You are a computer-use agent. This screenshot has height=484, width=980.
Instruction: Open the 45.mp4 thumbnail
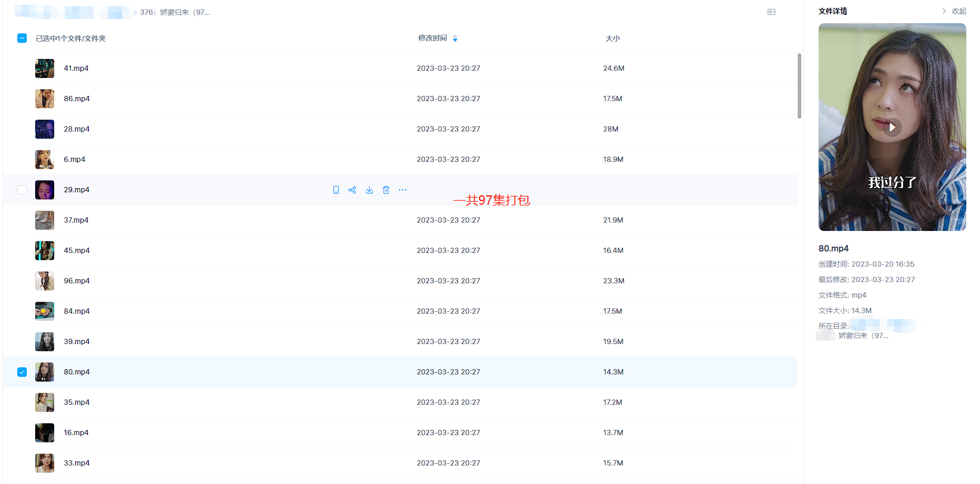click(x=45, y=251)
